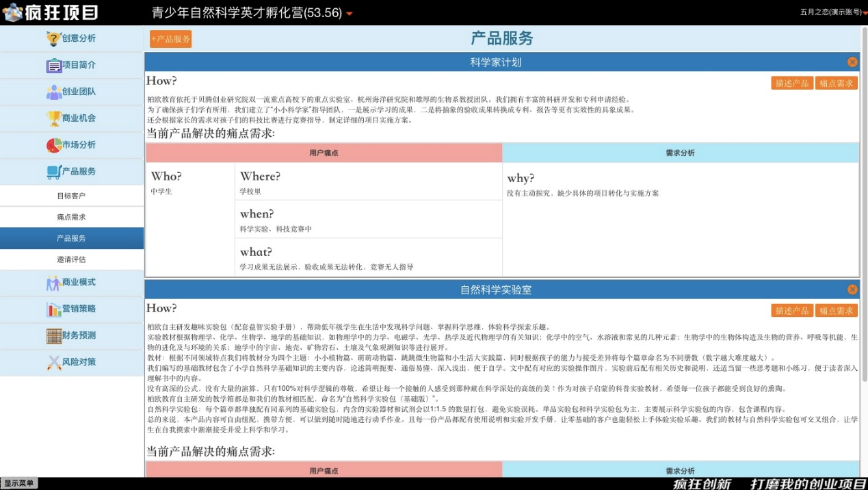Click the 学校里 Where cell text
Viewport: 868px width, 490px height.
coord(250,192)
